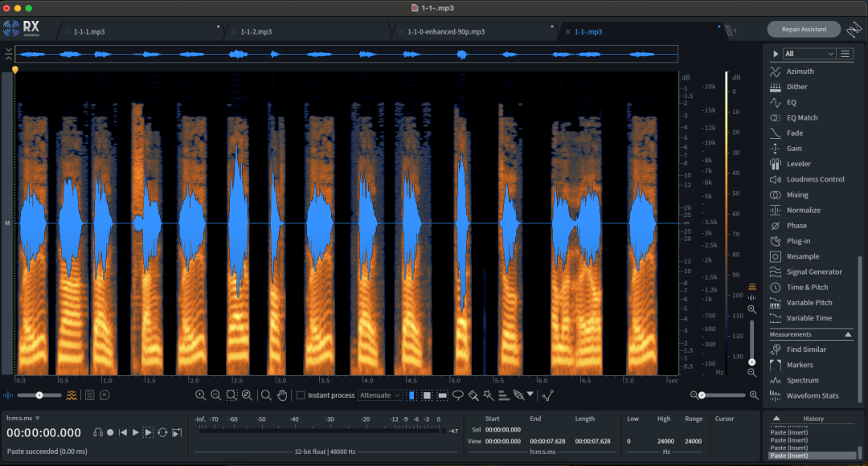Image resolution: width=868 pixels, height=466 pixels.
Task: Enable the Instant process checkbox
Action: coord(301,395)
